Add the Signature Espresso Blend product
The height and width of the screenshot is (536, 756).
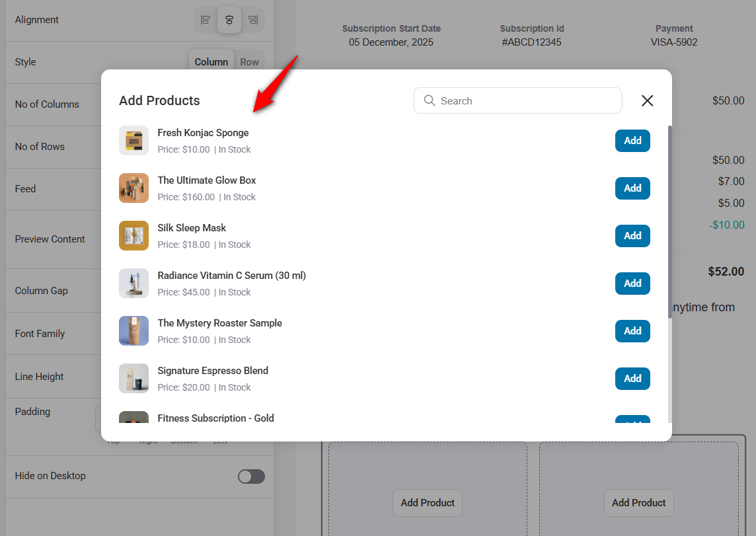point(632,378)
